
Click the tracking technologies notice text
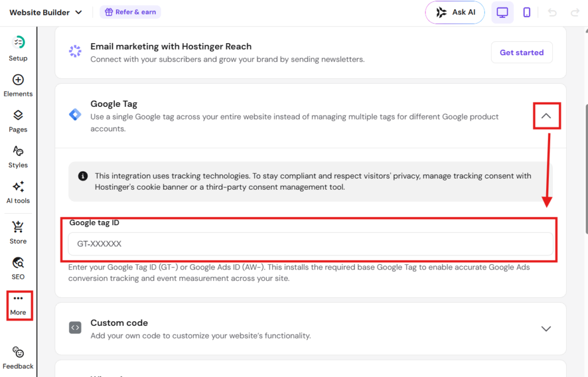pyautogui.click(x=313, y=182)
